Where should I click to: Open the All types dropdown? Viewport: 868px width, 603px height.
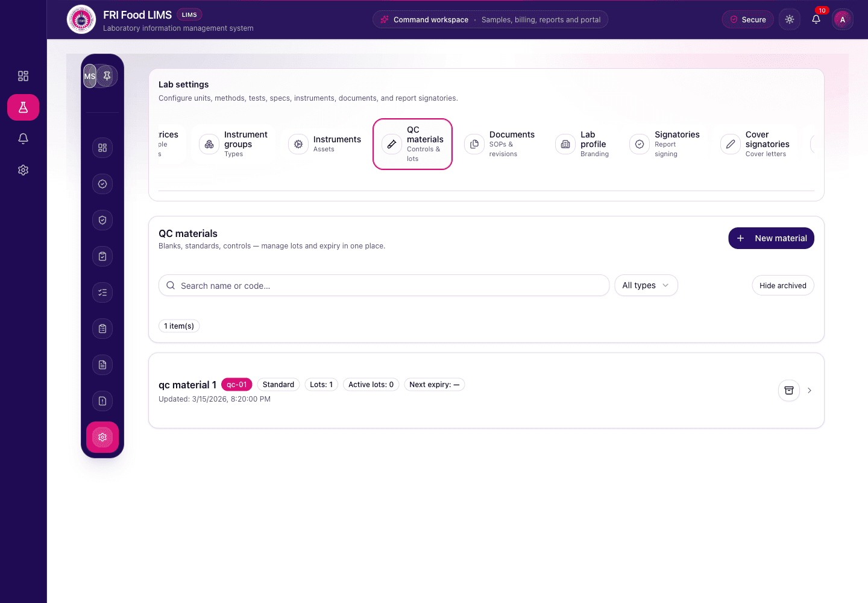[x=646, y=285]
